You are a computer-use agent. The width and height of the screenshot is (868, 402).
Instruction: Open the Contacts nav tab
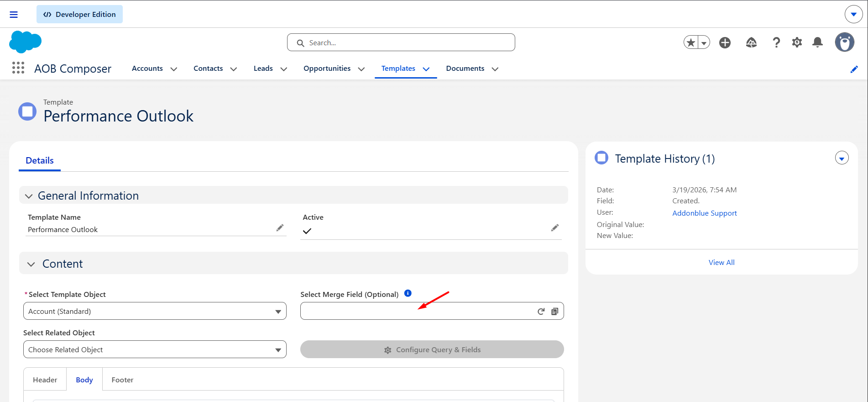[208, 69]
